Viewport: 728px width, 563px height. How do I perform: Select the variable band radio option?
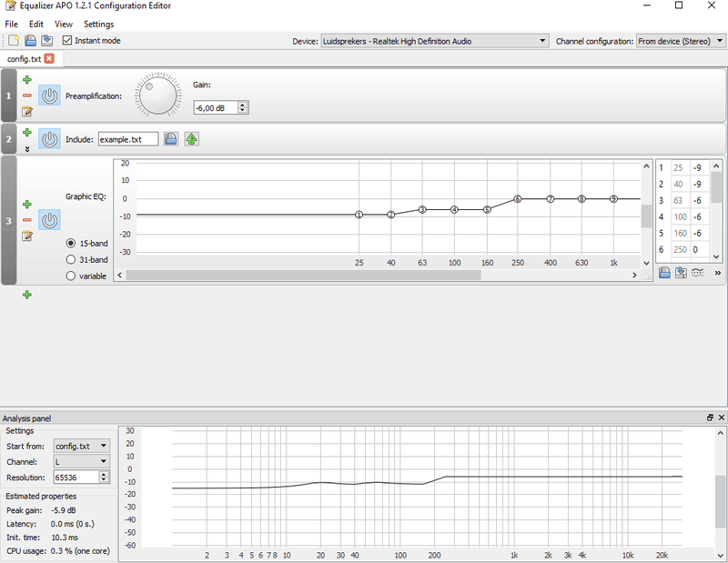71,276
